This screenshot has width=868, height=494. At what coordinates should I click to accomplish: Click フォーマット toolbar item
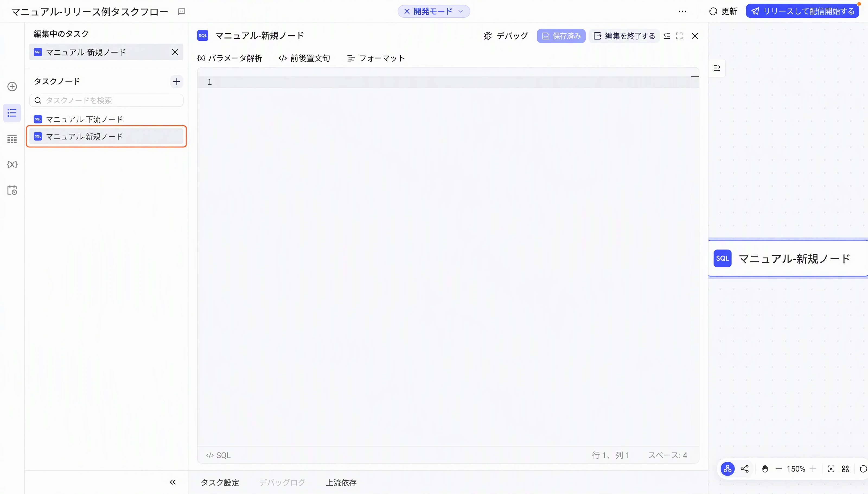tap(376, 58)
